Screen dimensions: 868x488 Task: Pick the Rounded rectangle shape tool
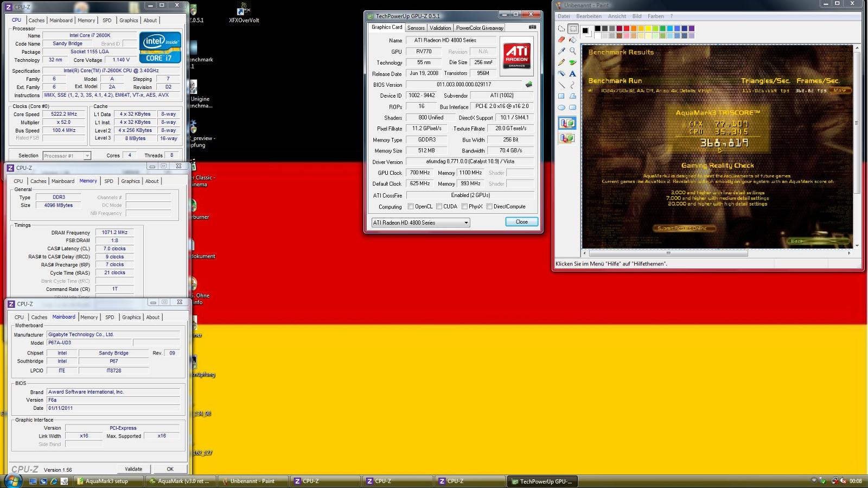pos(573,107)
